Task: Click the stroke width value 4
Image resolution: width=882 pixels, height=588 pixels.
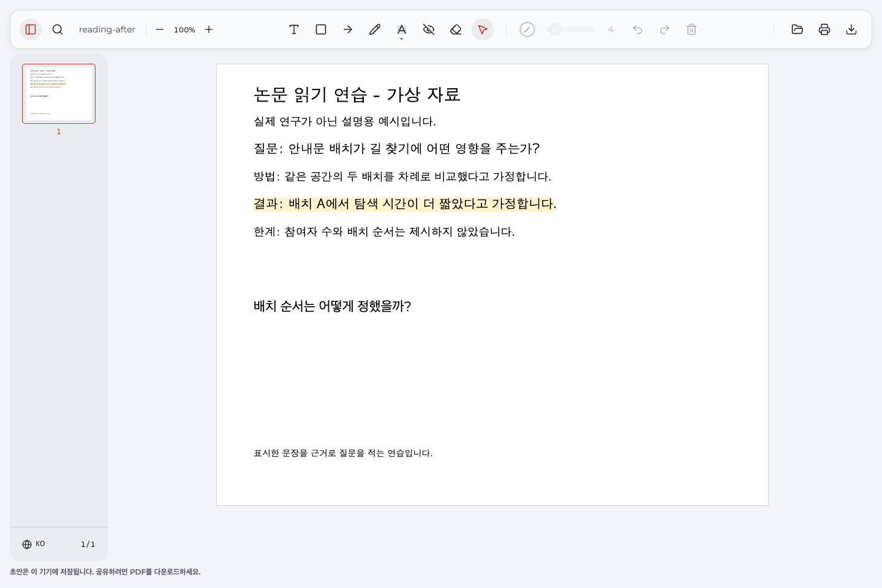Action: click(611, 29)
